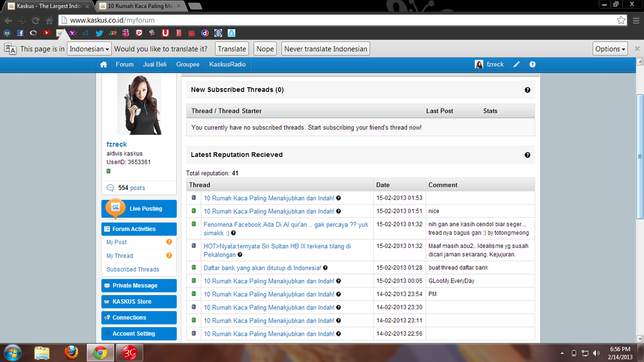Click info icon after Daftar bank thread
The width and height of the screenshot is (644, 362).
pyautogui.click(x=326, y=268)
